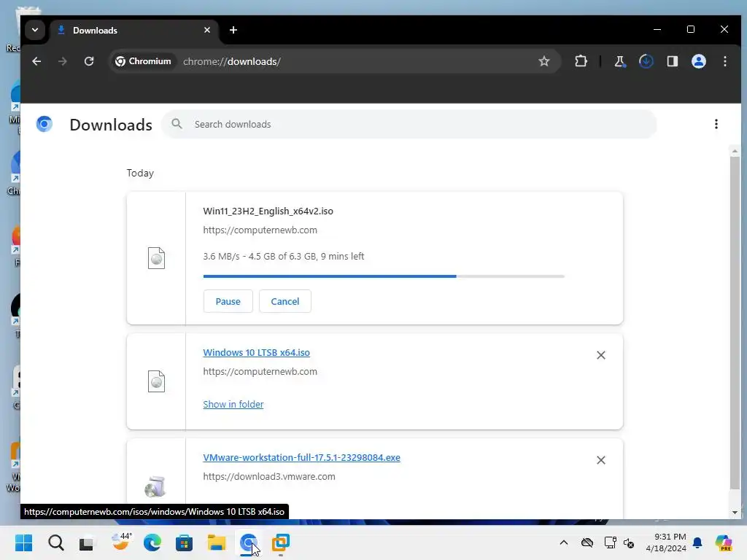Click the browser forward arrow
Screen dimensions: 747x560
pyautogui.click(x=63, y=61)
